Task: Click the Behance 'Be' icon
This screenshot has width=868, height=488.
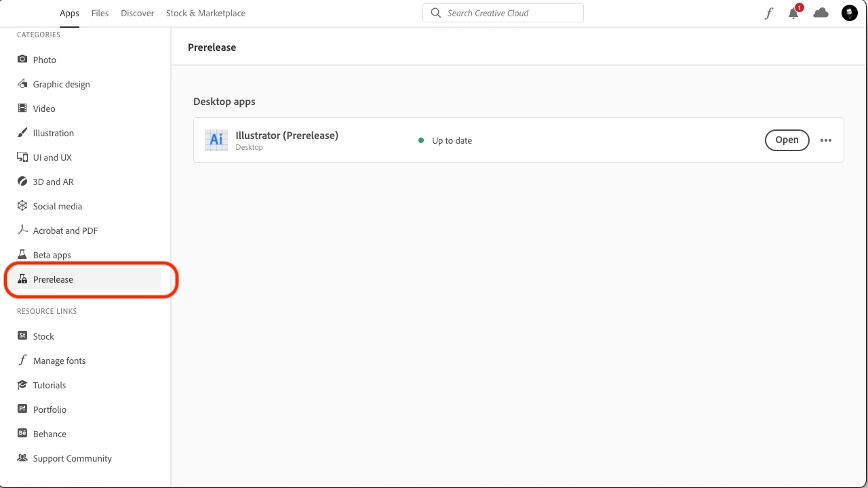Action: tap(22, 434)
